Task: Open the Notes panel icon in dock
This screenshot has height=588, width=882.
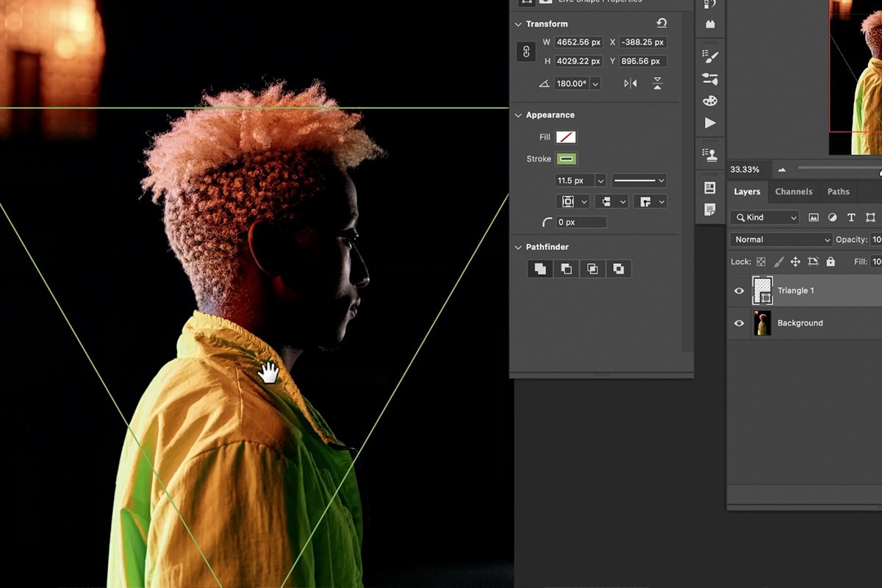Action: [x=710, y=209]
